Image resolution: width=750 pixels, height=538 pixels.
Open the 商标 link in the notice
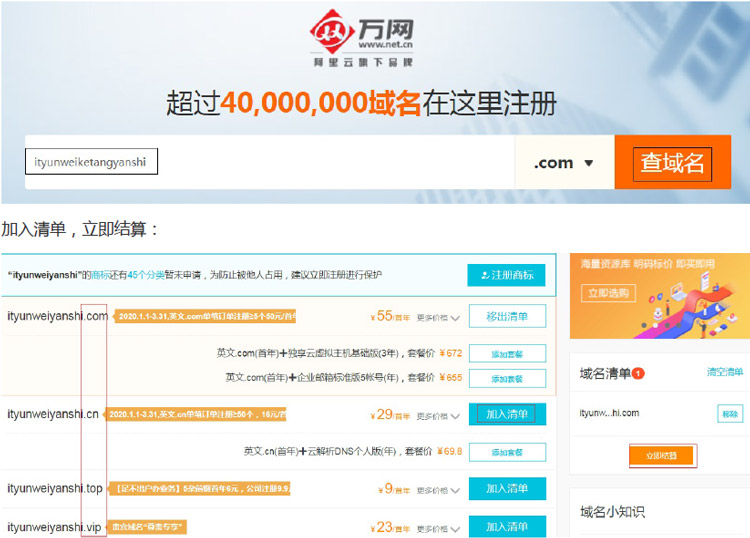pos(100,275)
